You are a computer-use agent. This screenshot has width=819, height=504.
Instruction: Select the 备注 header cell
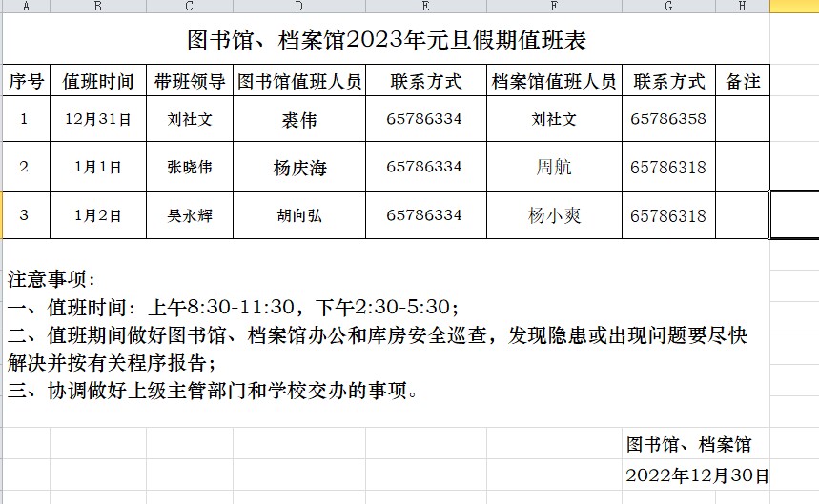click(743, 82)
